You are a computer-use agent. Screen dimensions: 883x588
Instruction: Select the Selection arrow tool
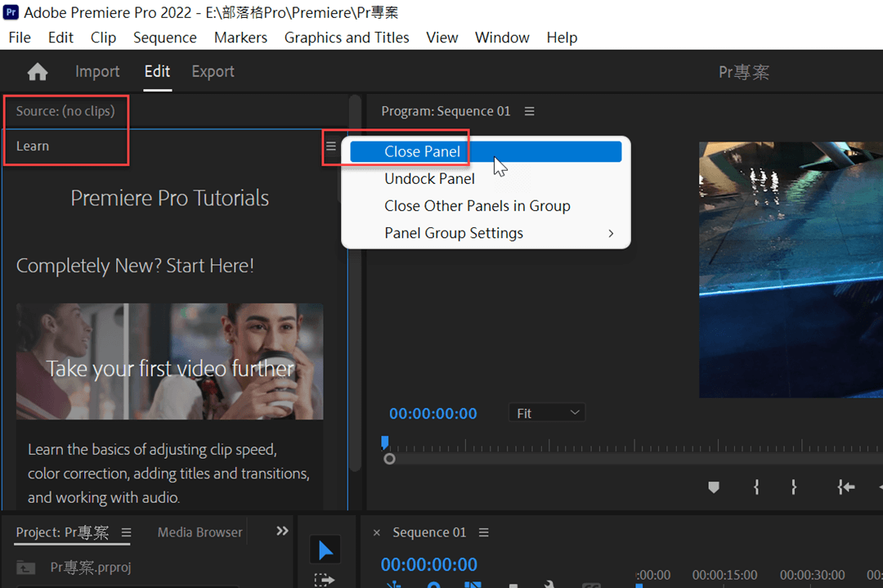[x=325, y=550]
